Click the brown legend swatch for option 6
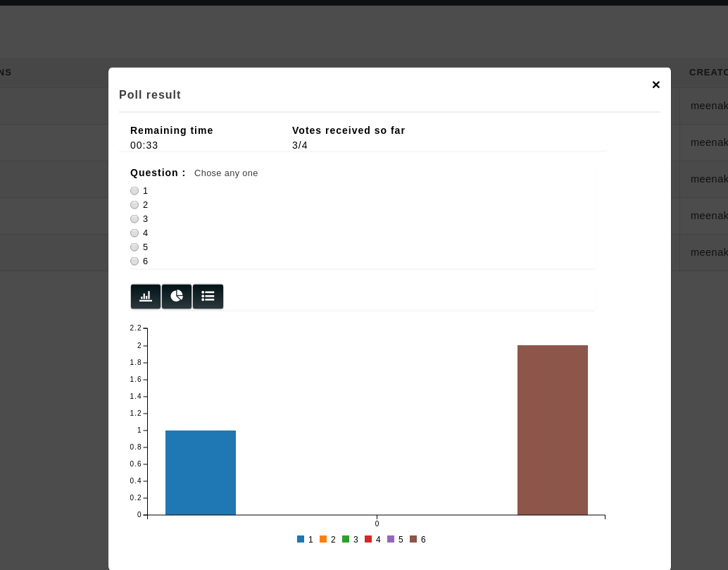The height and width of the screenshot is (570, 728). click(x=413, y=539)
